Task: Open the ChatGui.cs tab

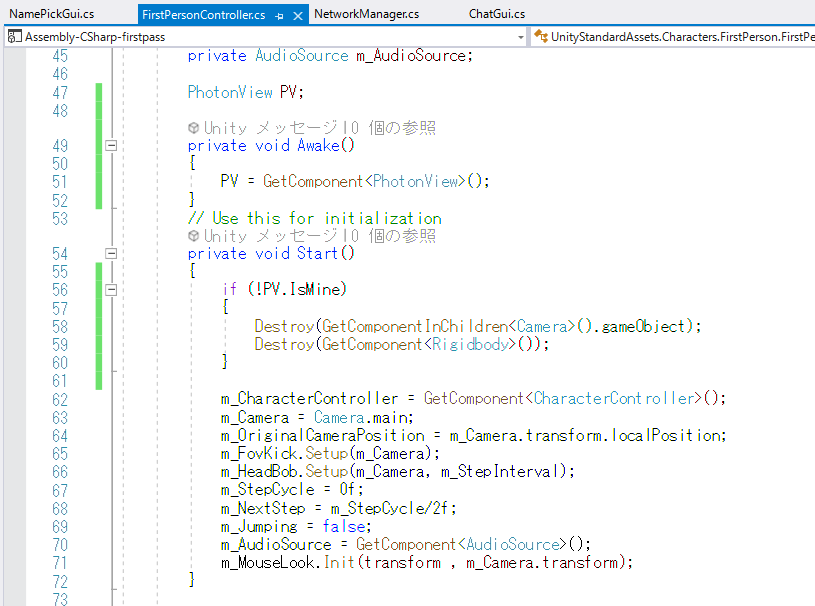Action: (497, 14)
